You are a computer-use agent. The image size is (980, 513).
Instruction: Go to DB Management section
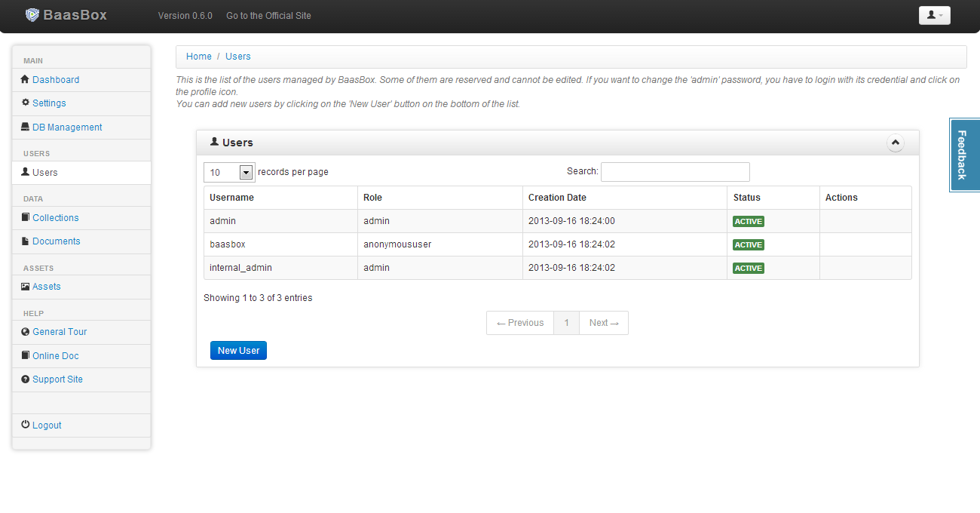click(67, 127)
